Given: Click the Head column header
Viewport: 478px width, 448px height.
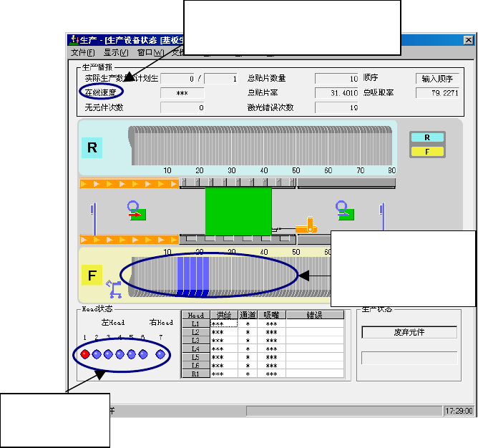Looking at the screenshot, I should pos(196,315).
